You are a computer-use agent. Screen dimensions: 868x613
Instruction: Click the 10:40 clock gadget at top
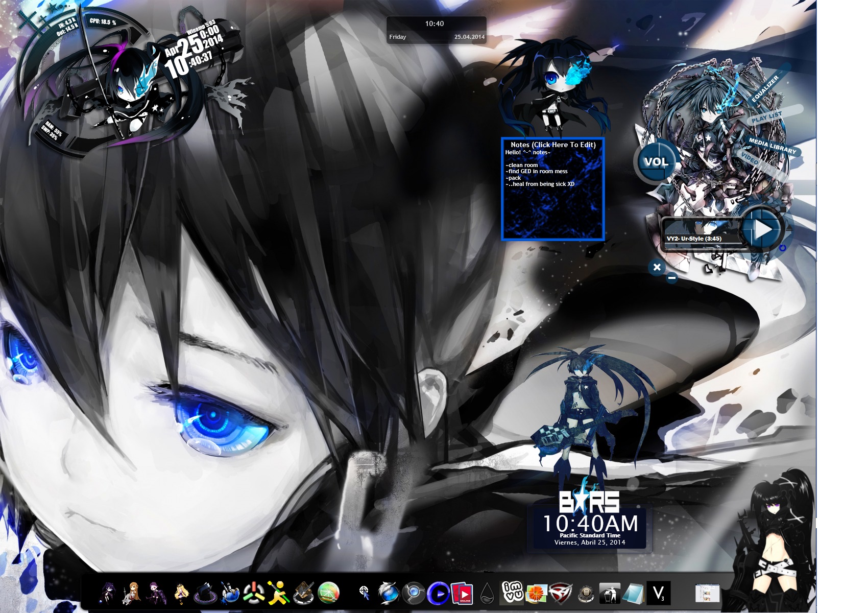(435, 23)
